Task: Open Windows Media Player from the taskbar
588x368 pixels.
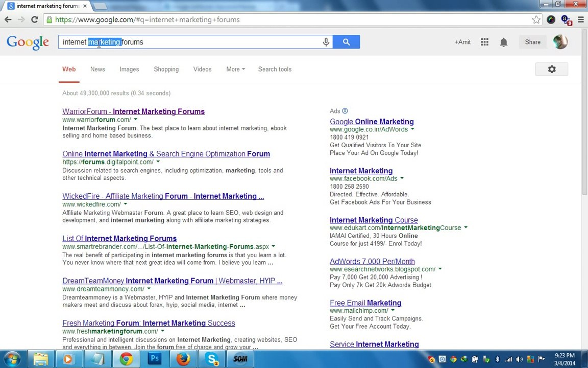Action: [68, 359]
